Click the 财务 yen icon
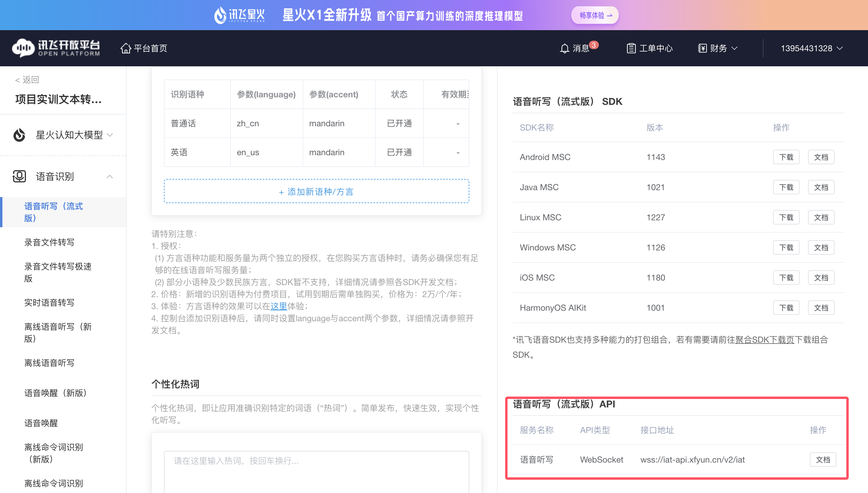 tap(702, 49)
